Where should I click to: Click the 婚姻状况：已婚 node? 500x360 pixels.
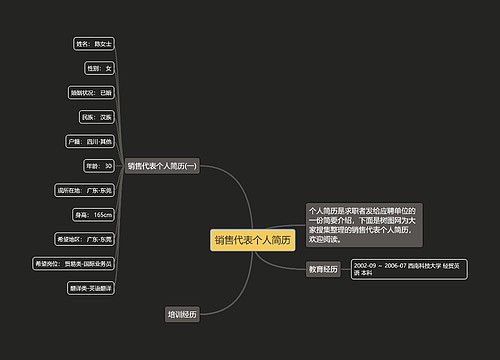pyautogui.click(x=91, y=93)
